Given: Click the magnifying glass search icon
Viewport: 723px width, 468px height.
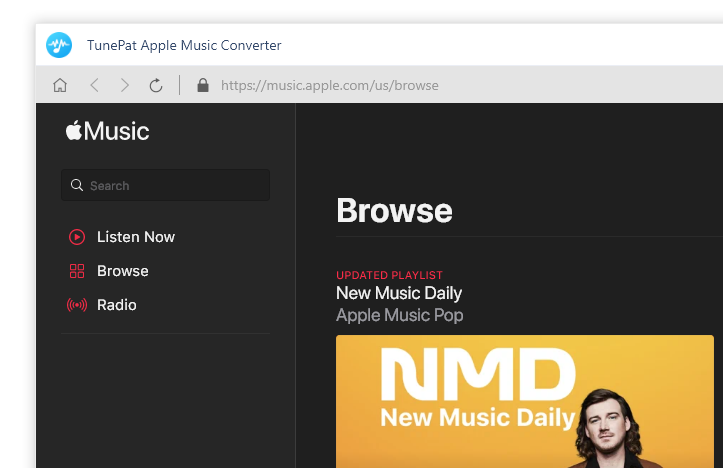Looking at the screenshot, I should click(x=77, y=185).
